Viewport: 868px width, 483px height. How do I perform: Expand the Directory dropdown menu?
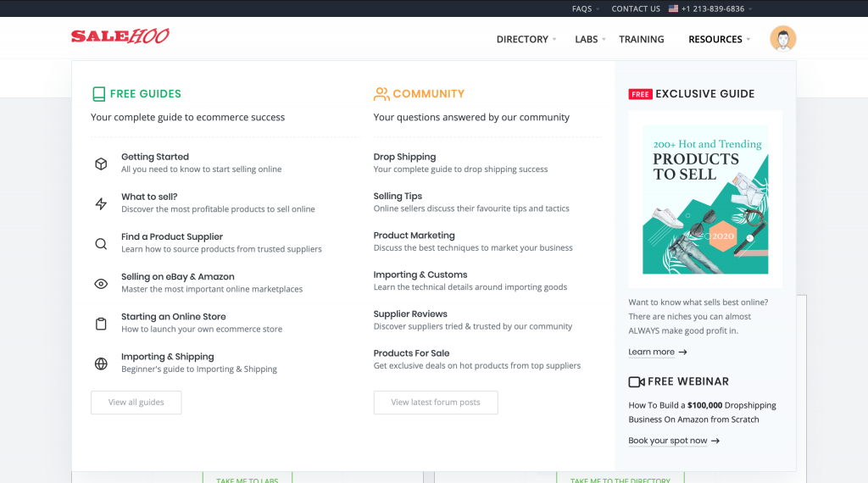point(526,39)
